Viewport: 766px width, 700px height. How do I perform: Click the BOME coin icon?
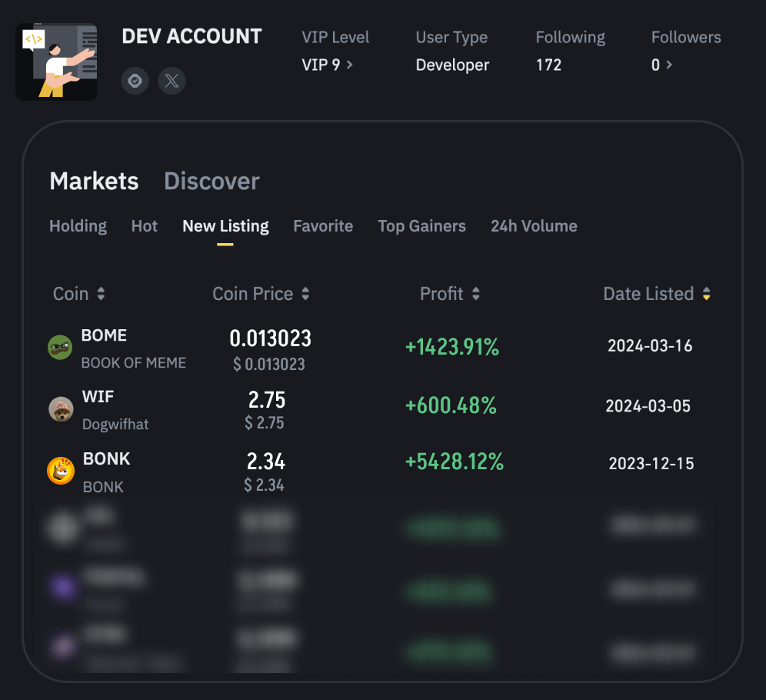tap(60, 348)
